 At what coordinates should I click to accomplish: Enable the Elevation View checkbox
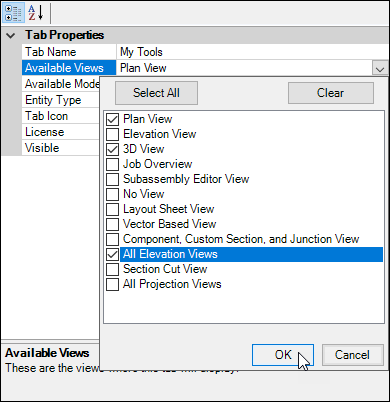(112, 134)
